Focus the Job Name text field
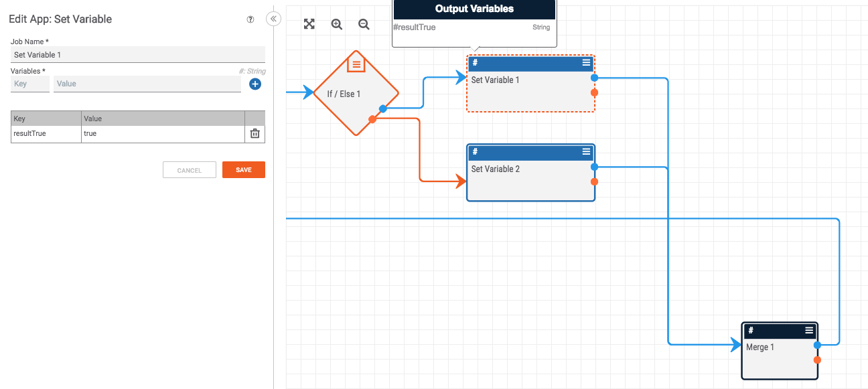Screen dimensions: 868x389 tap(138, 55)
